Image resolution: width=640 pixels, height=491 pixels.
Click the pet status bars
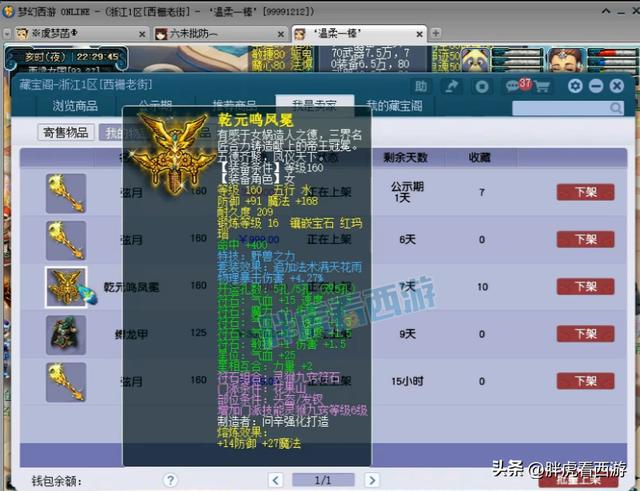coord(518,60)
